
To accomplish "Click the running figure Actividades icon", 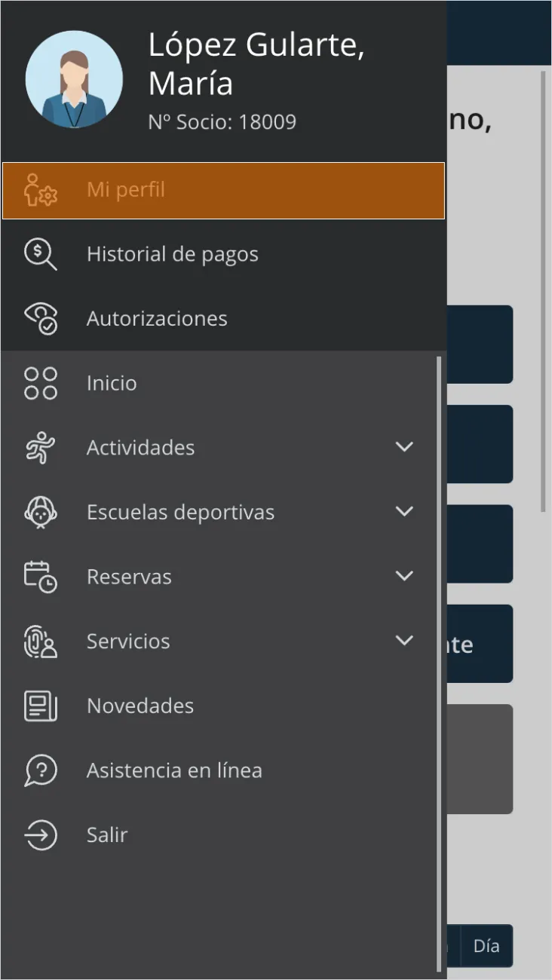I will [x=41, y=448].
